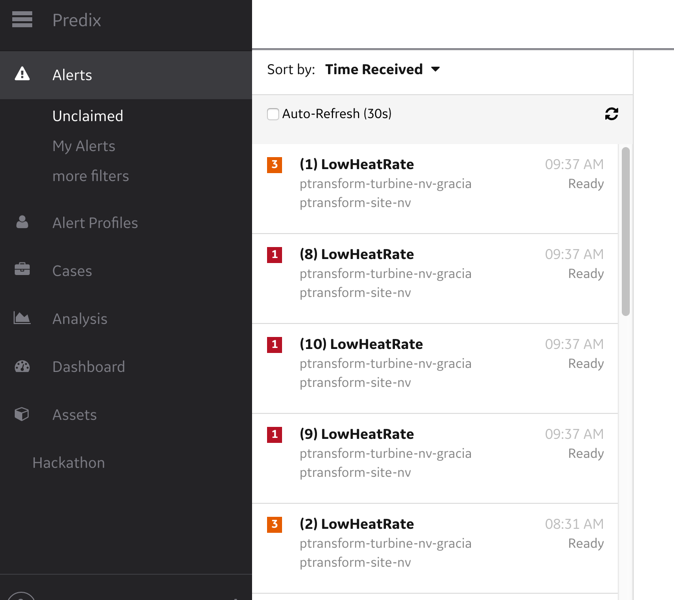Open the Sort by Time Received dropdown

point(382,70)
